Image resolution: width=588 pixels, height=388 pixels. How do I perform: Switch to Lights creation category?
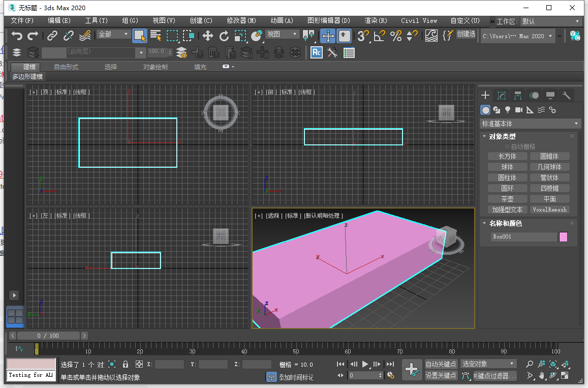click(507, 110)
